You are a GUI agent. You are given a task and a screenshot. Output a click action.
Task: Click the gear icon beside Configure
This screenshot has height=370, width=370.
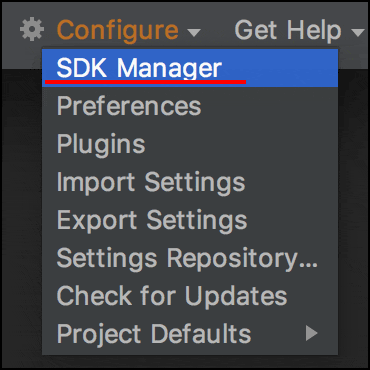click(x=32, y=30)
